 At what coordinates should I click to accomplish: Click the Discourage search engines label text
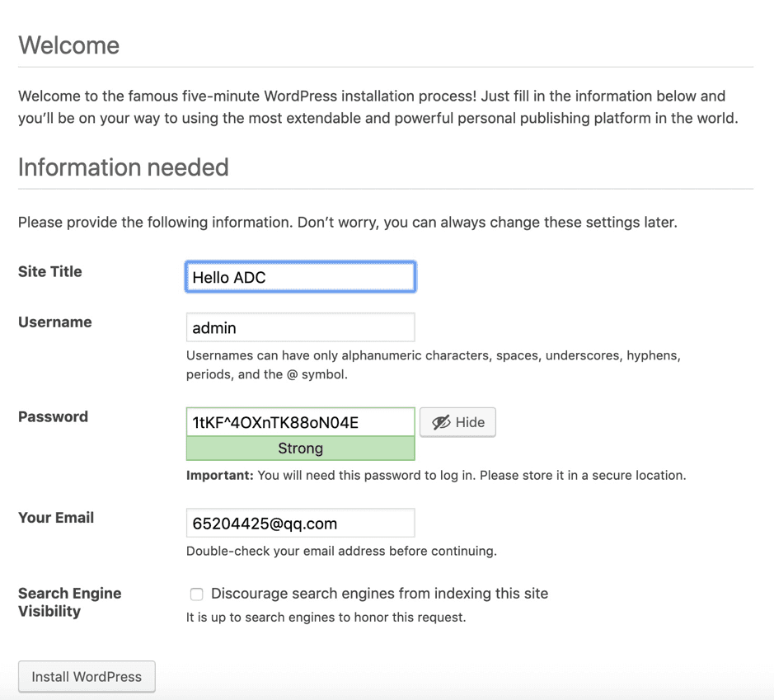click(379, 594)
